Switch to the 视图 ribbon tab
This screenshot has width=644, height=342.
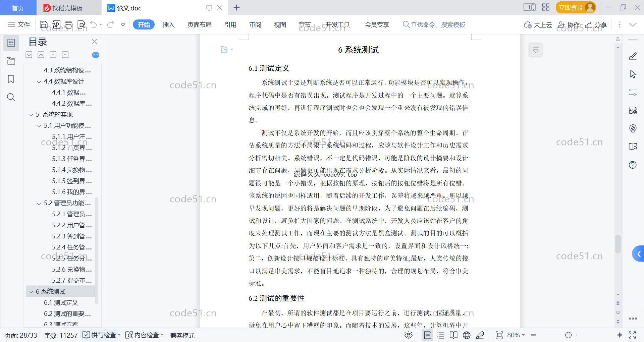click(x=280, y=24)
